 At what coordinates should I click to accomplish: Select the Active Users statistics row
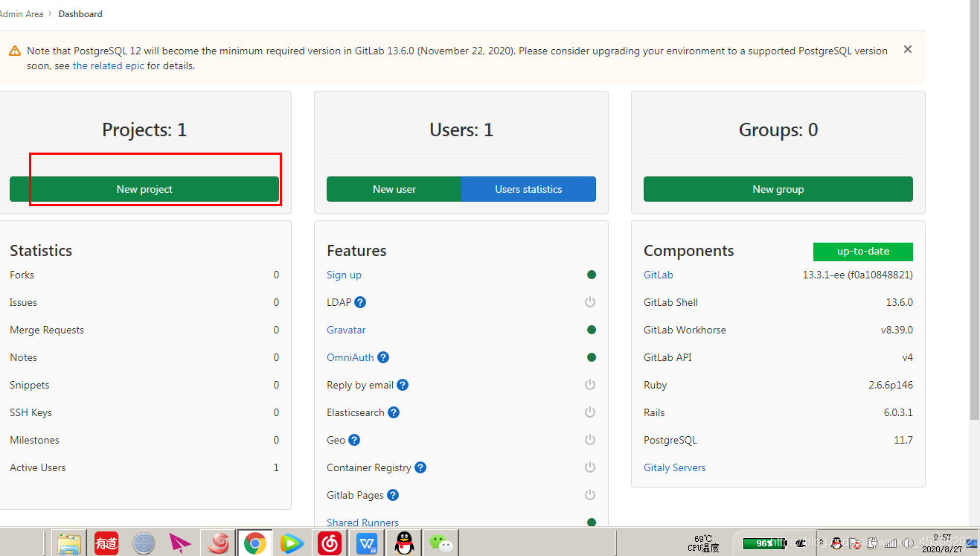pyautogui.click(x=144, y=467)
